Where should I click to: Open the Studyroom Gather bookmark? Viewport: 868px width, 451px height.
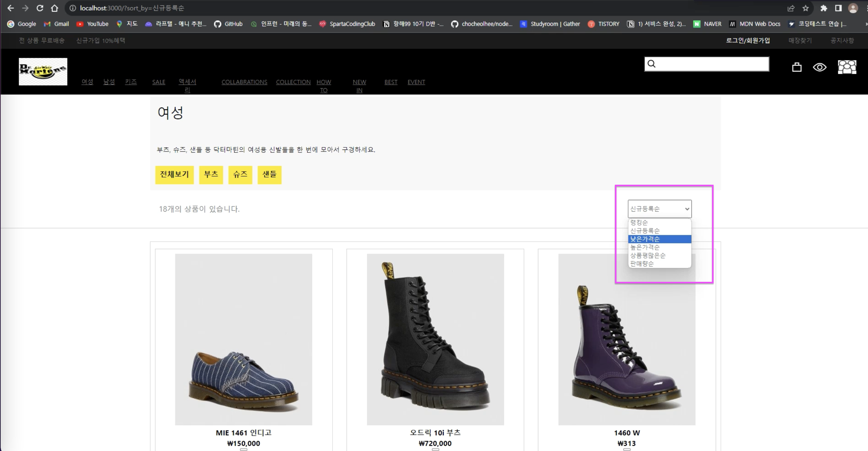[x=550, y=24]
